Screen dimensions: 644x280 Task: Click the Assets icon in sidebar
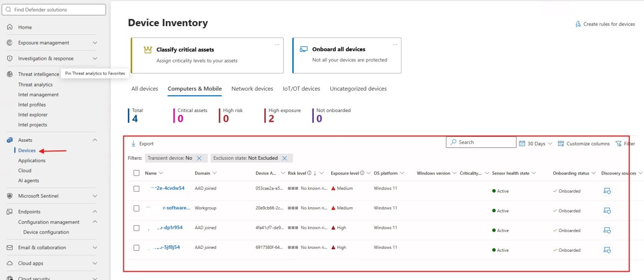click(x=10, y=140)
